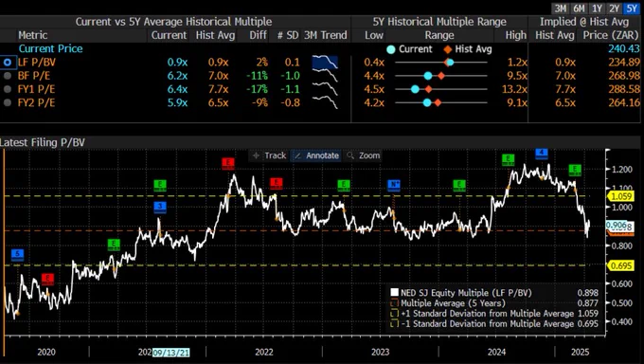Click the orange Hist Avg legend diamond
Viewport: 644px width, 364px height.
click(x=447, y=49)
